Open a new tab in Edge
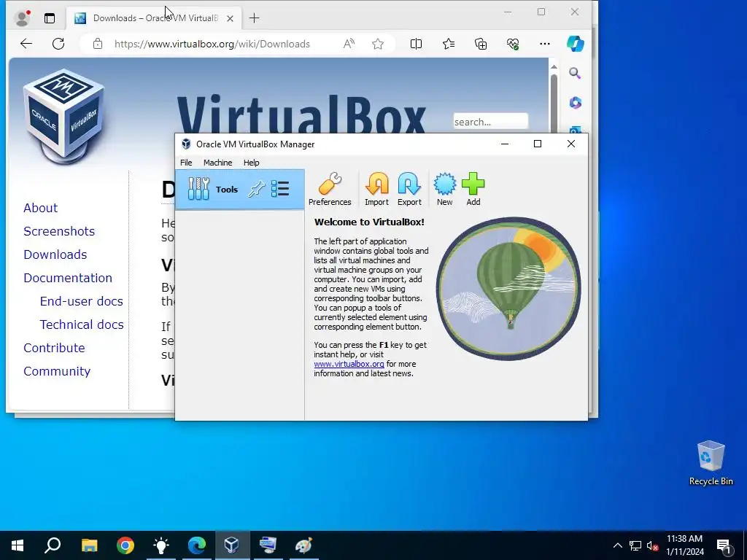This screenshot has height=560, width=747. [254, 18]
